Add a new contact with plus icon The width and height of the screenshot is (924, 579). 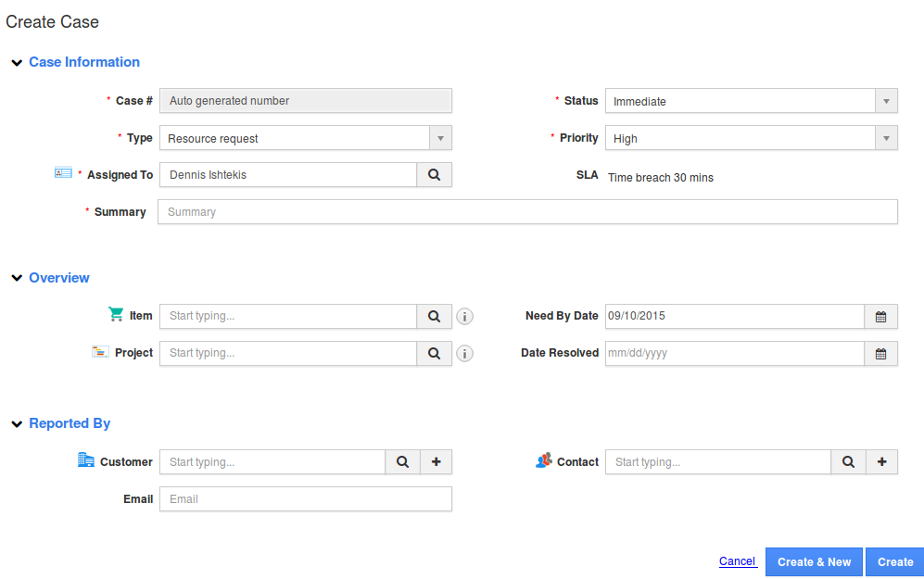(881, 462)
